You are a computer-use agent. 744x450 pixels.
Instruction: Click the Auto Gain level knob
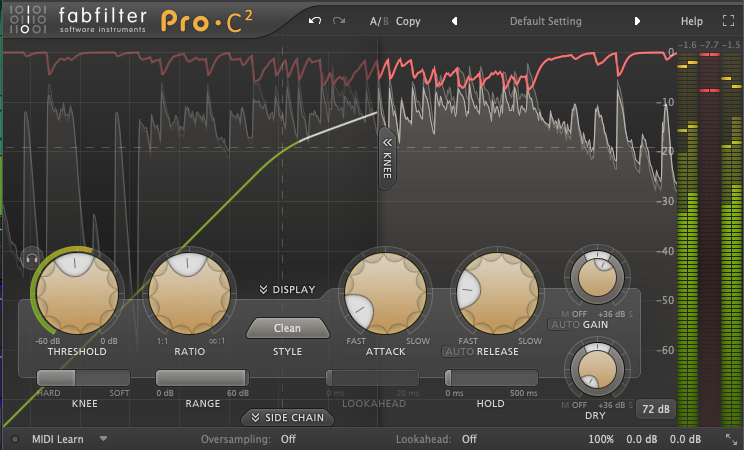[597, 278]
